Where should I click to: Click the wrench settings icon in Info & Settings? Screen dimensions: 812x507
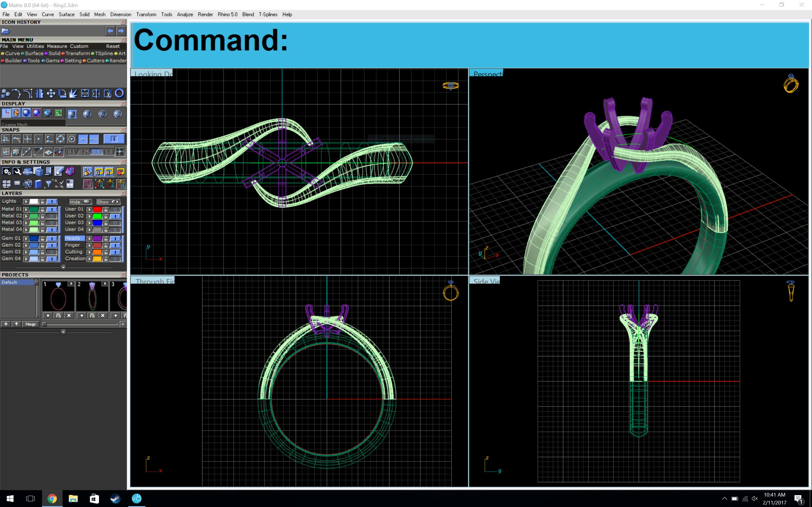(17, 171)
